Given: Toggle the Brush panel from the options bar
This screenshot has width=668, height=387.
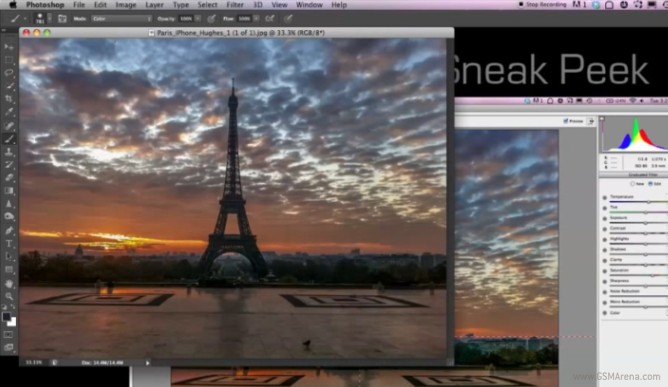Looking at the screenshot, I should point(62,19).
